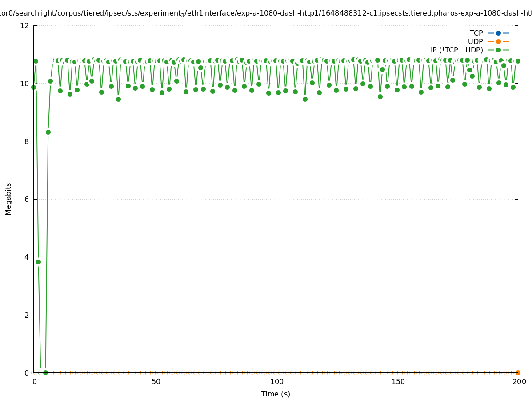Click the green IP legend marker

pyautogui.click(x=498, y=50)
